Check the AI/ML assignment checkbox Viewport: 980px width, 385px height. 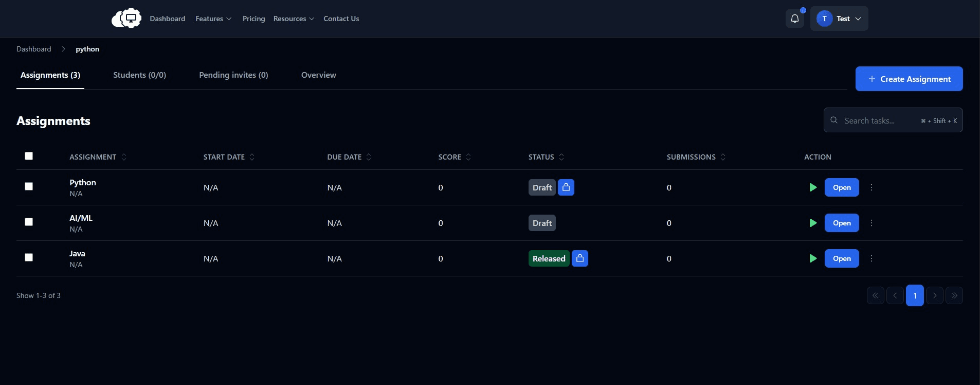(29, 222)
